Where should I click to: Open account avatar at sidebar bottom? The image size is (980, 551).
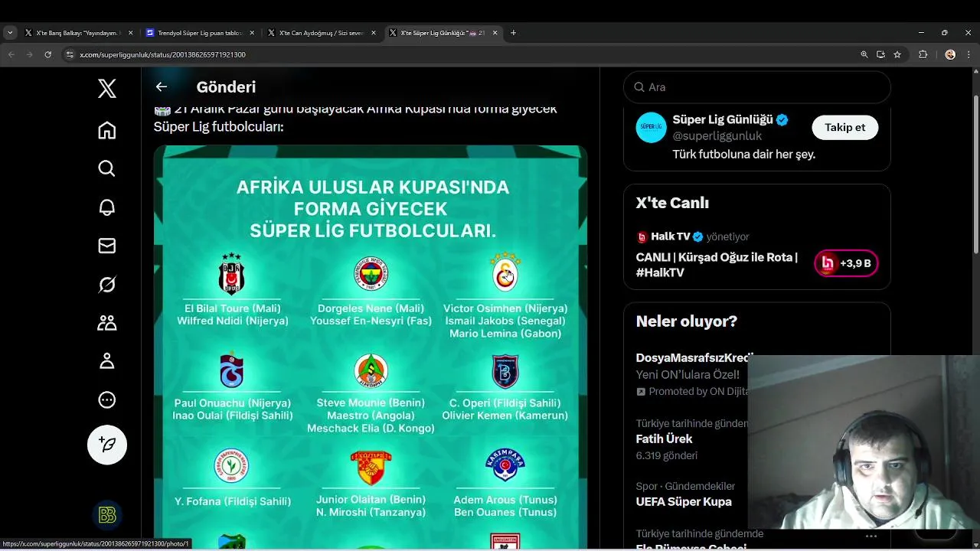coord(107,516)
